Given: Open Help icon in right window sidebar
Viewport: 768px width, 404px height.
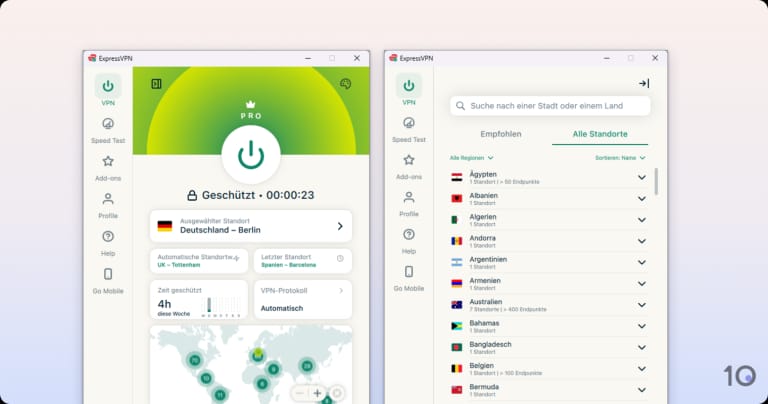Looking at the screenshot, I should tap(408, 234).
